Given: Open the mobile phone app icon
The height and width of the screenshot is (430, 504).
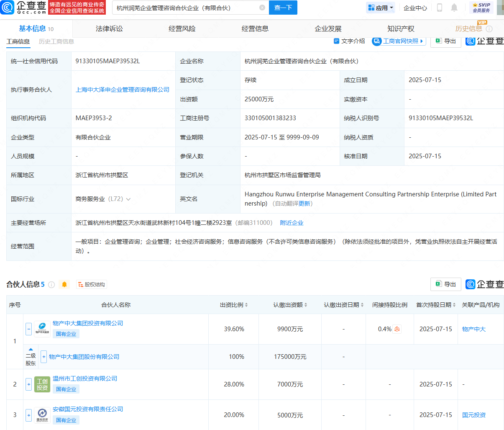Looking at the screenshot, I should point(440,8).
